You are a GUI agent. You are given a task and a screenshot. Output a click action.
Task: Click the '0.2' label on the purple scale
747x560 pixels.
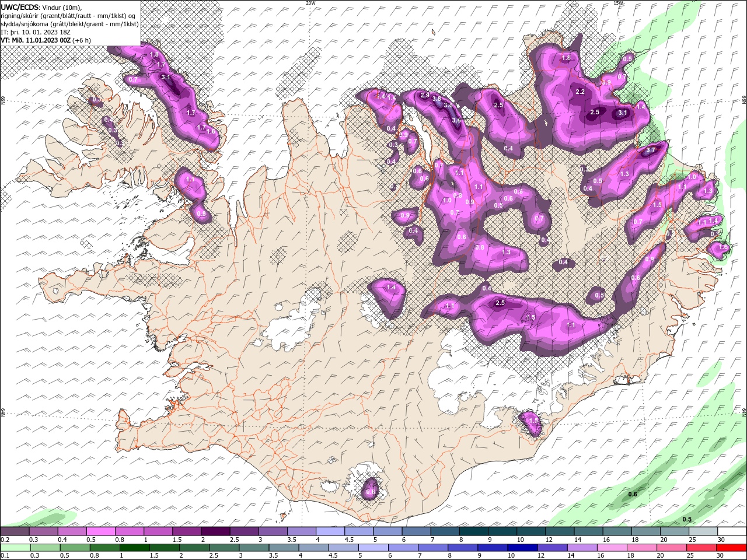tap(5, 540)
